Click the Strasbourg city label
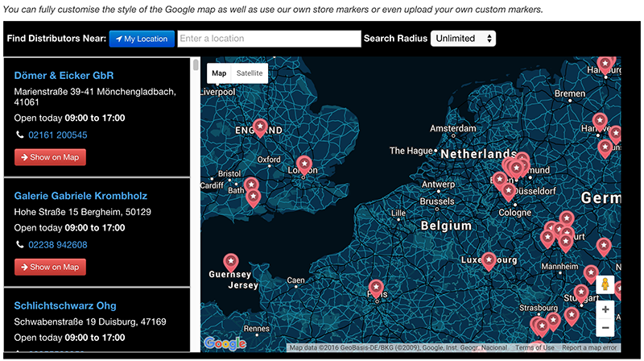 [x=539, y=308]
